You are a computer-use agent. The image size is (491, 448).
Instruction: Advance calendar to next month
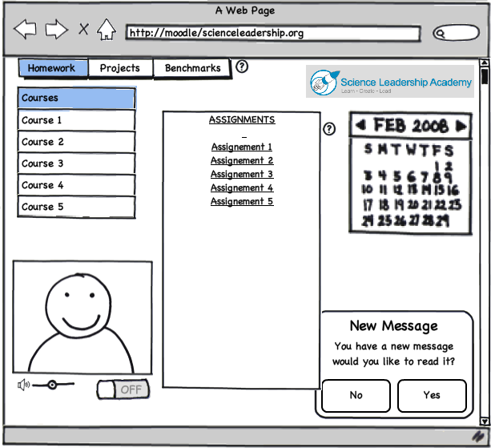(461, 126)
